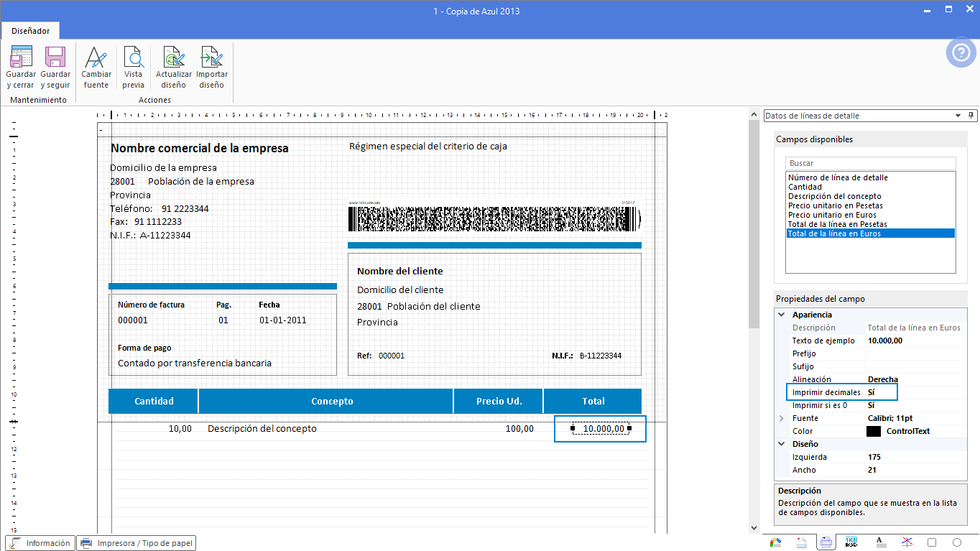980x551 pixels.
Task: Switch to the Diseñador ribbon tab
Action: 30,31
